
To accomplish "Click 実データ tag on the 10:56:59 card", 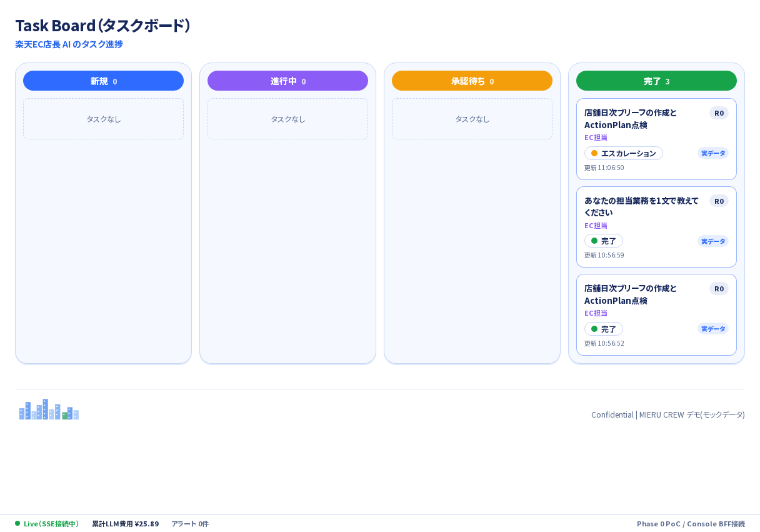I will [x=713, y=241].
